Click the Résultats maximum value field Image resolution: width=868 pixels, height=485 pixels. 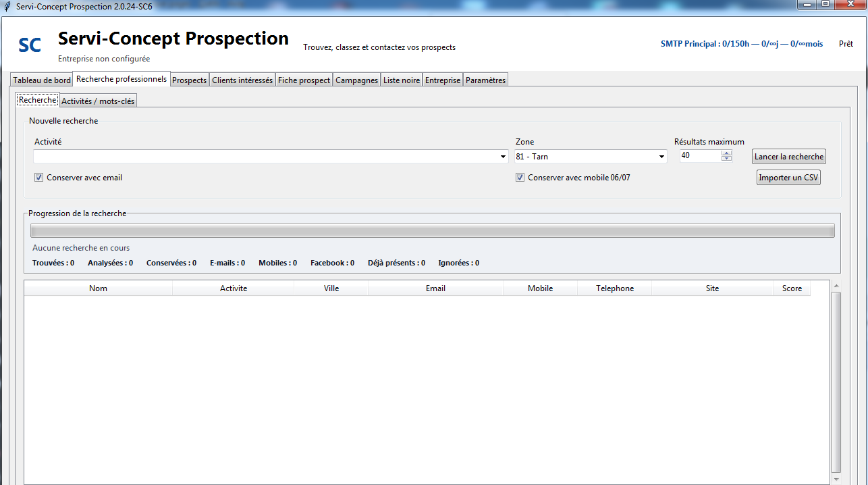tap(701, 156)
